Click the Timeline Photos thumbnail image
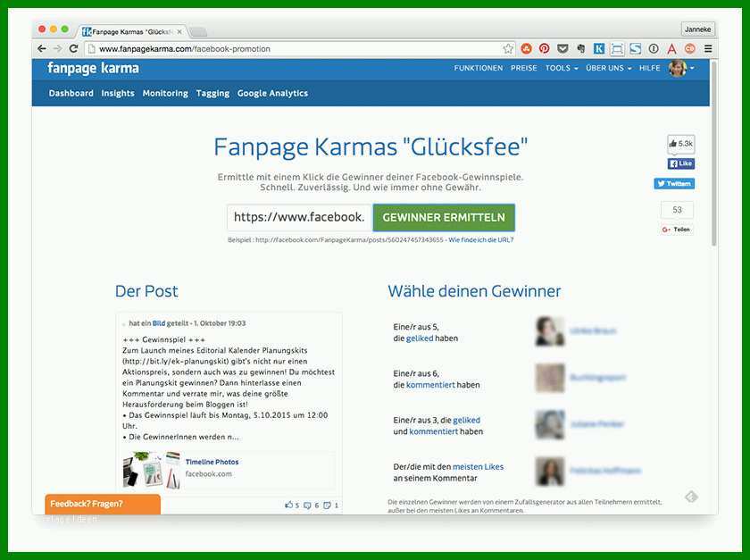Screen dimensions: 750x560 [x=152, y=470]
